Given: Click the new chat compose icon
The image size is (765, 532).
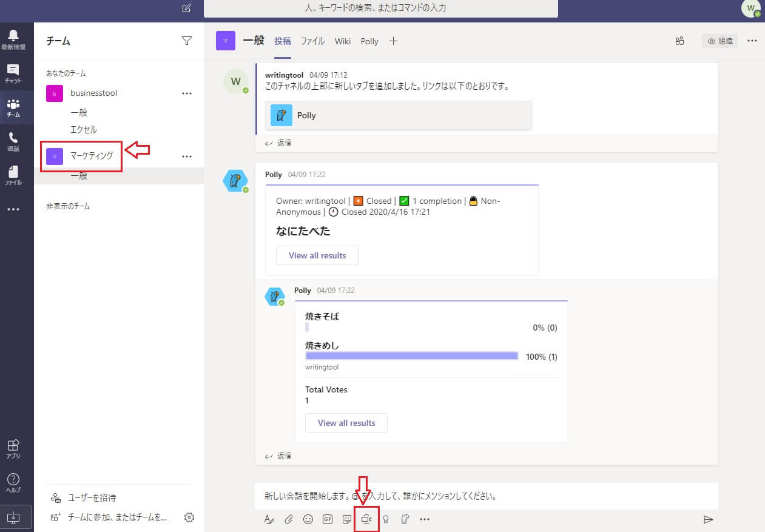Looking at the screenshot, I should point(187,8).
